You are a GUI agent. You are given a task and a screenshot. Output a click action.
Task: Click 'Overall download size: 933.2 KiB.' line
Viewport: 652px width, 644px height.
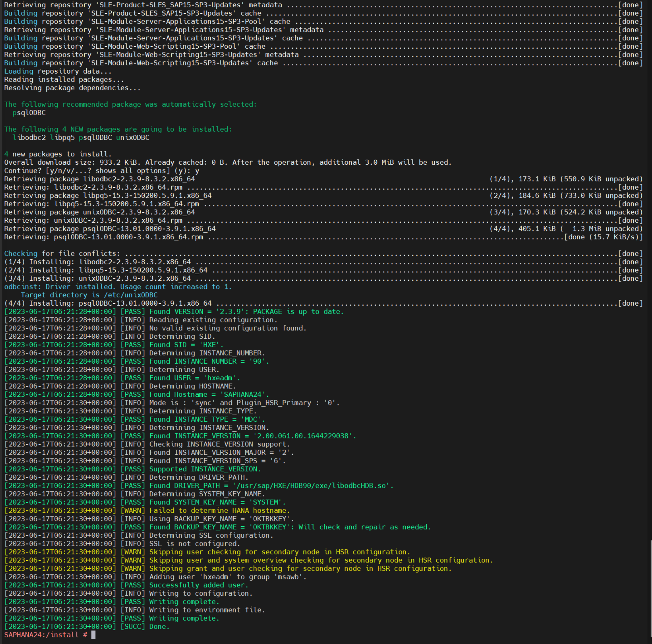pyautogui.click(x=228, y=162)
